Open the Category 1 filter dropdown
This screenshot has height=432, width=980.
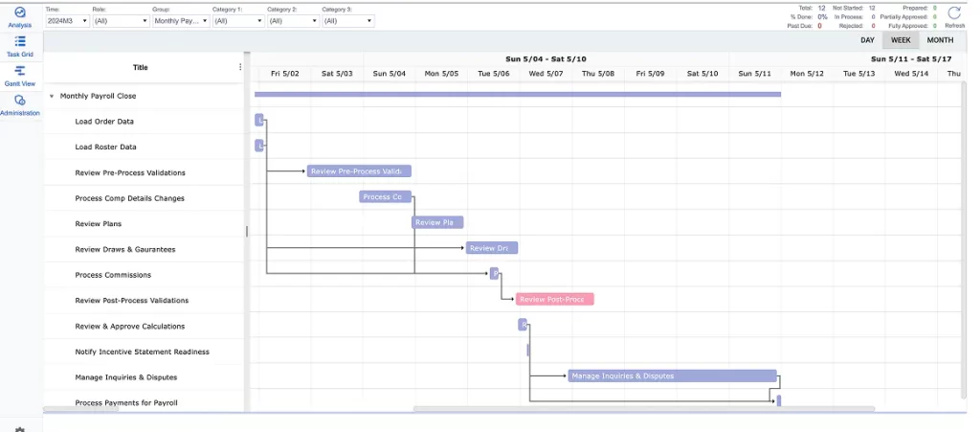tap(236, 20)
